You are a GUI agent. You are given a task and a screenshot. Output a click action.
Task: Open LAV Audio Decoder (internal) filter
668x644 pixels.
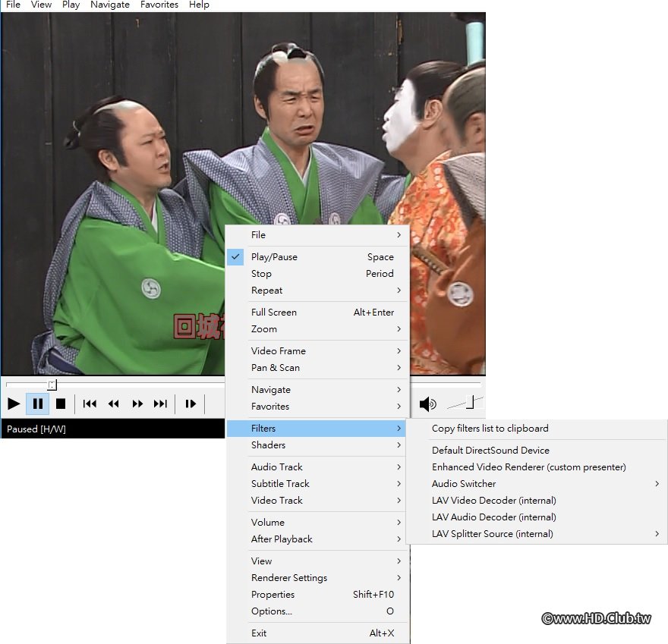(537, 517)
